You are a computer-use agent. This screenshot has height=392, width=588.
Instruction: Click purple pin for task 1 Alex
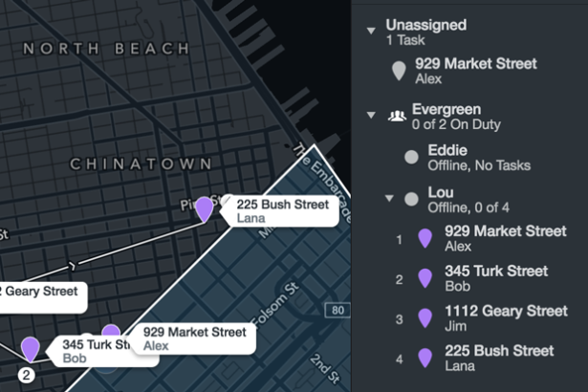(x=425, y=239)
